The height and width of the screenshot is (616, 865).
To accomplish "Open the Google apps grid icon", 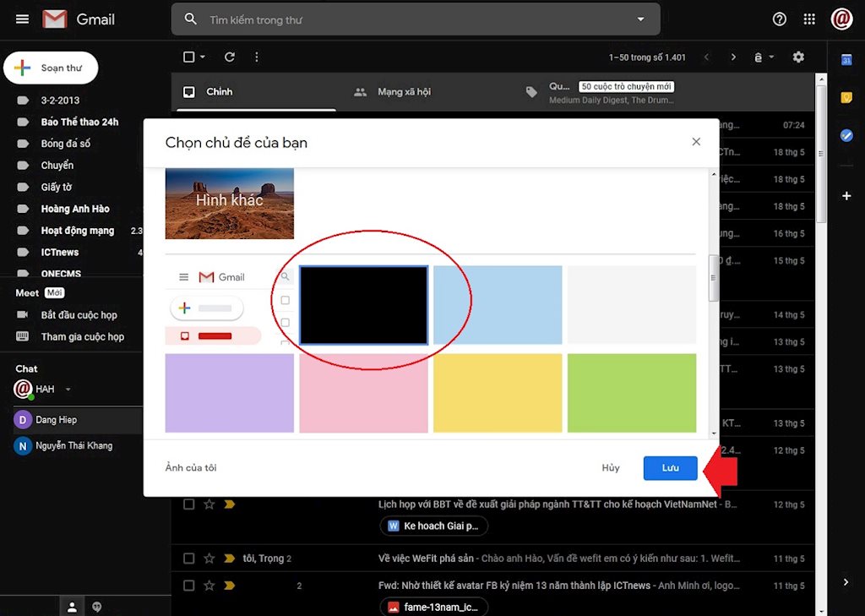I will click(808, 19).
